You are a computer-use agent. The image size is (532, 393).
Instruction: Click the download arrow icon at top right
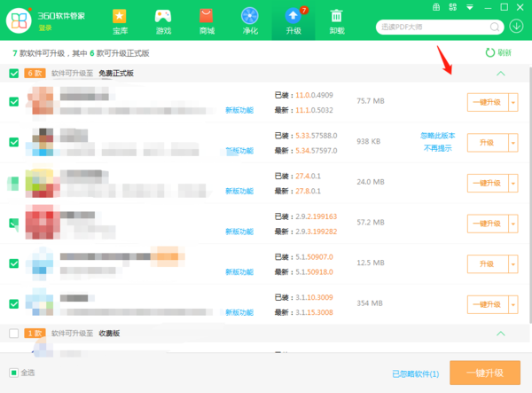point(517,28)
